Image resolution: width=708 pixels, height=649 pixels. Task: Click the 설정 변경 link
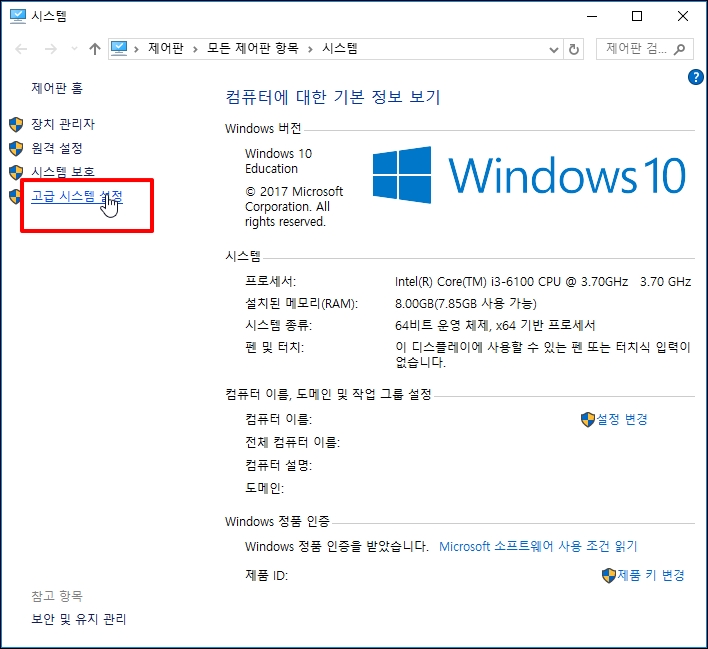click(x=622, y=419)
